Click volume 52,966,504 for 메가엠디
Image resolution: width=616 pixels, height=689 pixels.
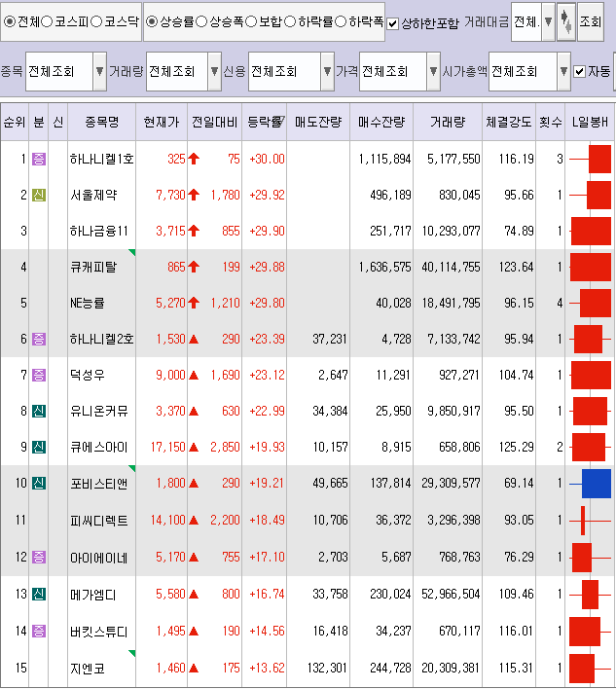(451, 594)
